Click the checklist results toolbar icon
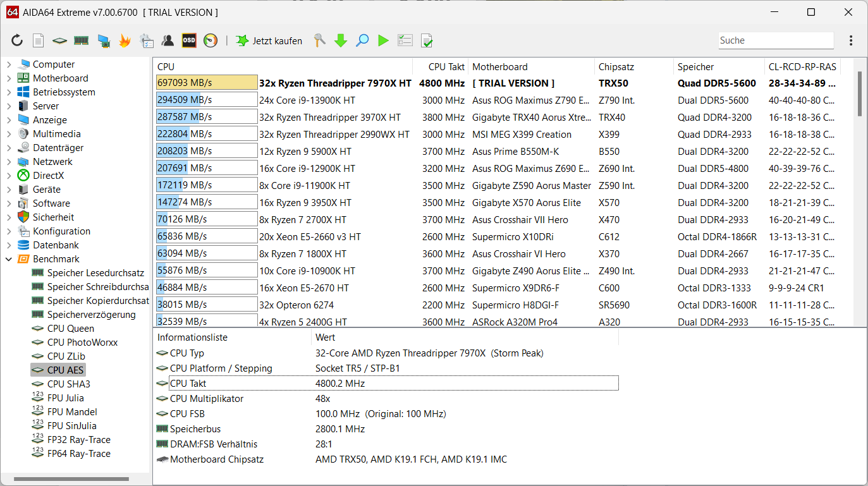Image resolution: width=868 pixels, height=486 pixels. click(405, 40)
